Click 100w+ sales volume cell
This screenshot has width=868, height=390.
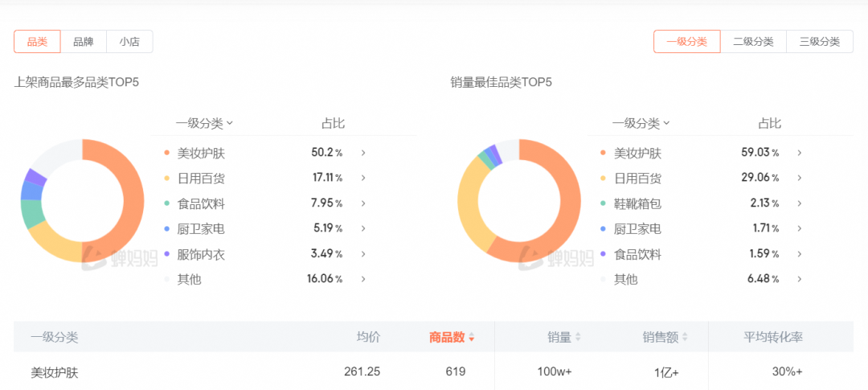pyautogui.click(x=555, y=372)
